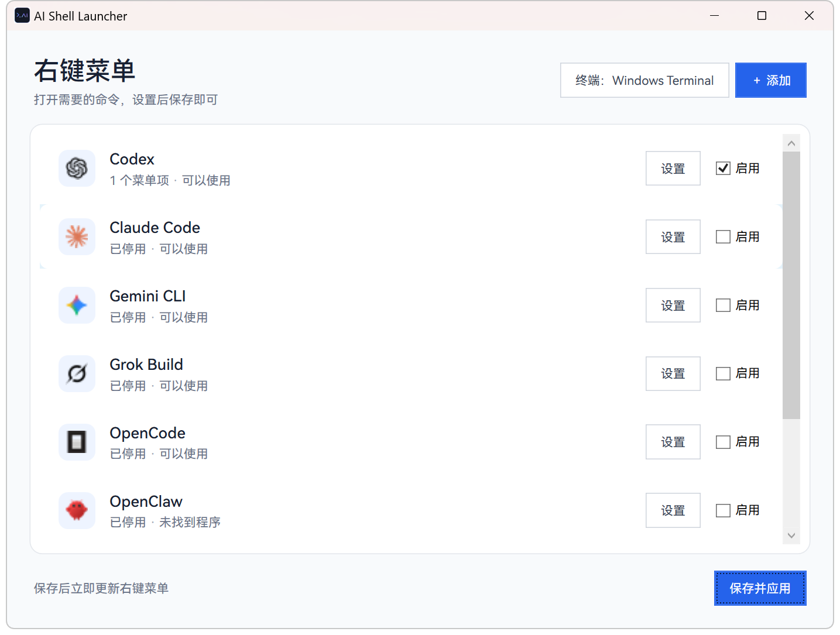
Task: Click the '已停用 · 未找到程序' status text
Action: coord(166,522)
